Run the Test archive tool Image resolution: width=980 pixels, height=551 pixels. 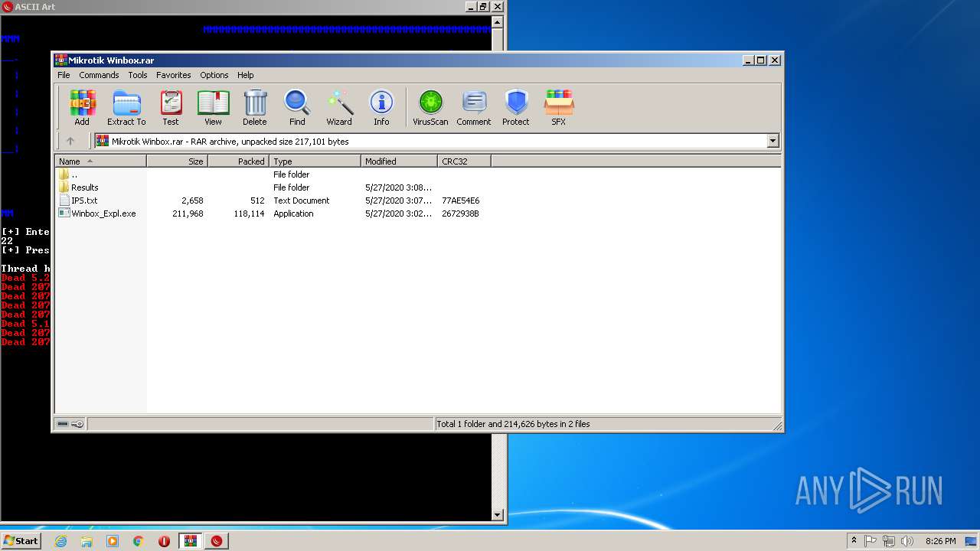click(171, 108)
